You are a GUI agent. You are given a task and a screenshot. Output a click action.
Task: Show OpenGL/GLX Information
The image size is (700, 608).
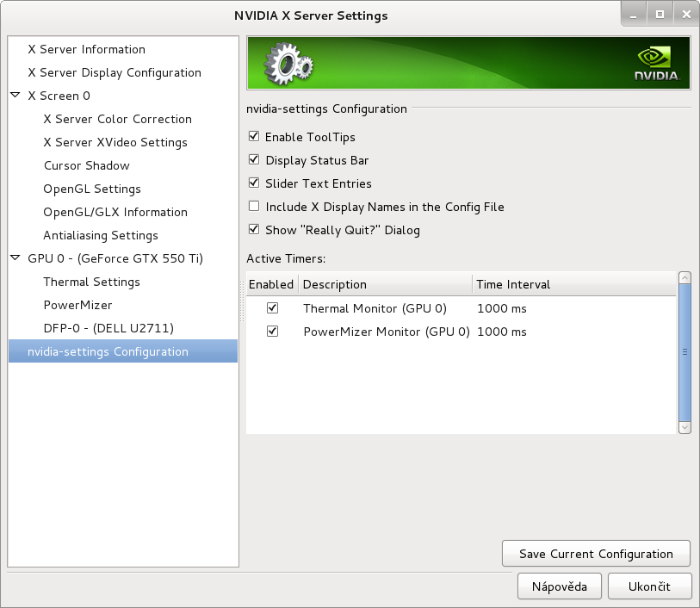point(115,212)
